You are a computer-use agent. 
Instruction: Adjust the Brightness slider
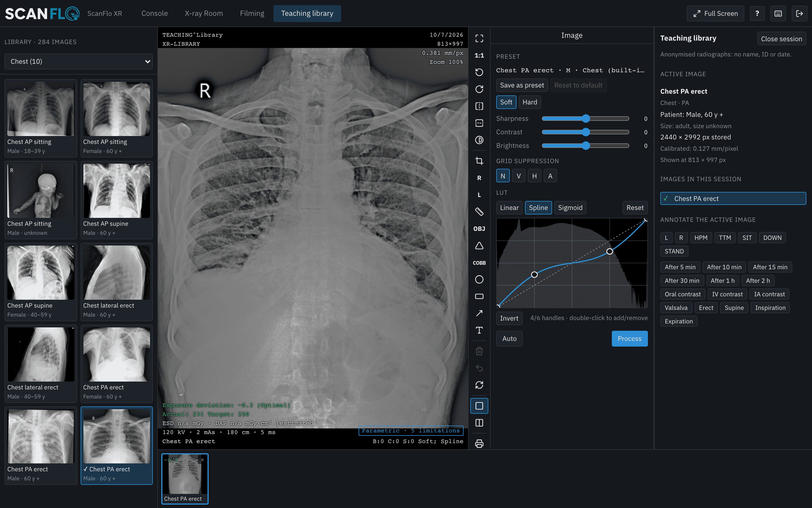(585, 146)
